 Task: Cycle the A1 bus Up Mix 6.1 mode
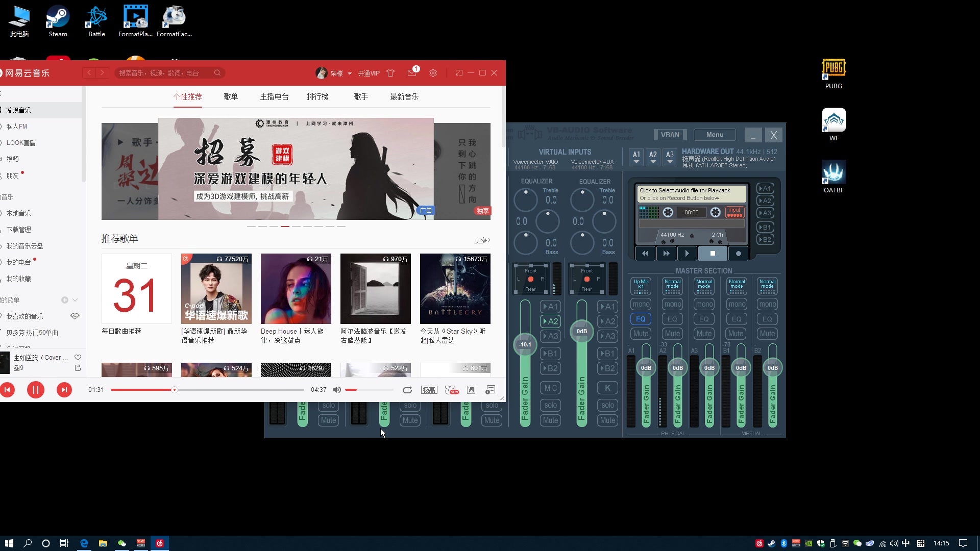point(641,286)
